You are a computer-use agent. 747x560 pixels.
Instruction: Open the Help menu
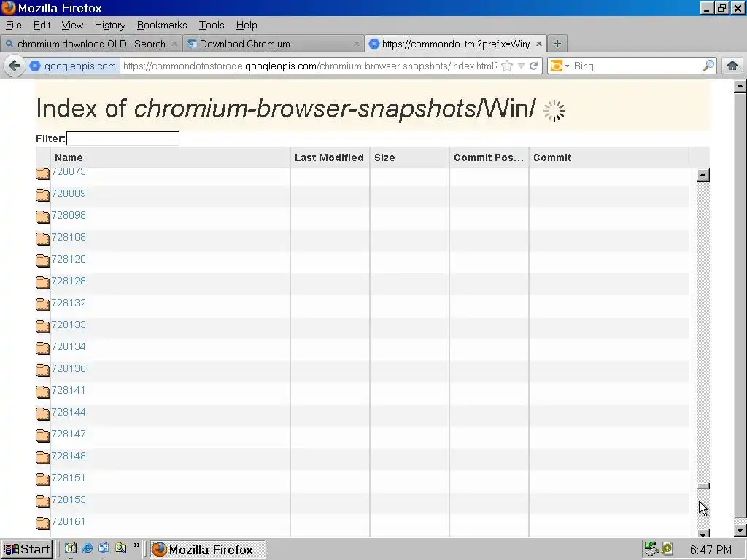pos(247,26)
